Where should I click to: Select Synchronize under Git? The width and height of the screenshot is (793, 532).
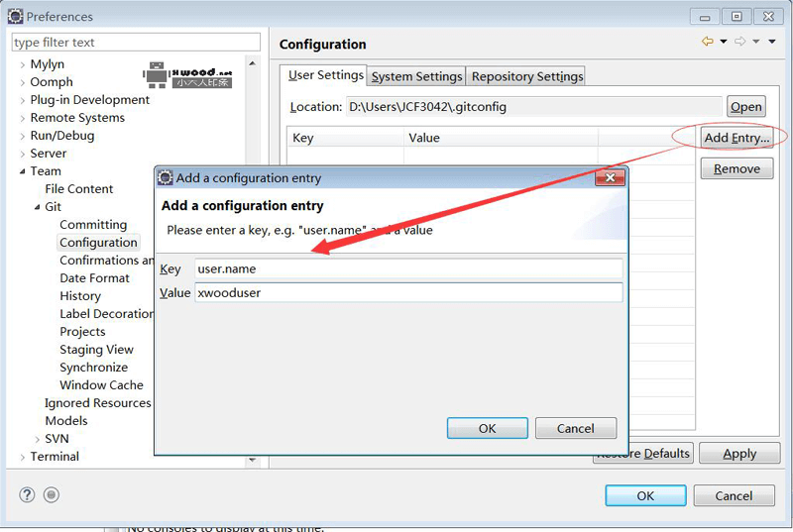93,368
